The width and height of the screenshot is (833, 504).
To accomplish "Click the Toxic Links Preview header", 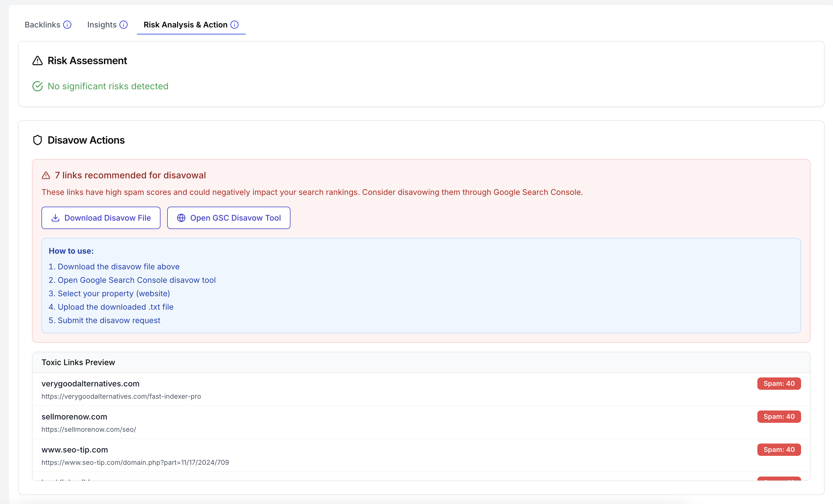I will click(78, 362).
